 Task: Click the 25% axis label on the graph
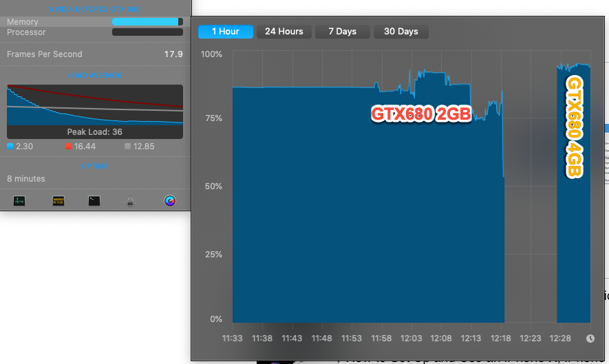click(x=213, y=255)
